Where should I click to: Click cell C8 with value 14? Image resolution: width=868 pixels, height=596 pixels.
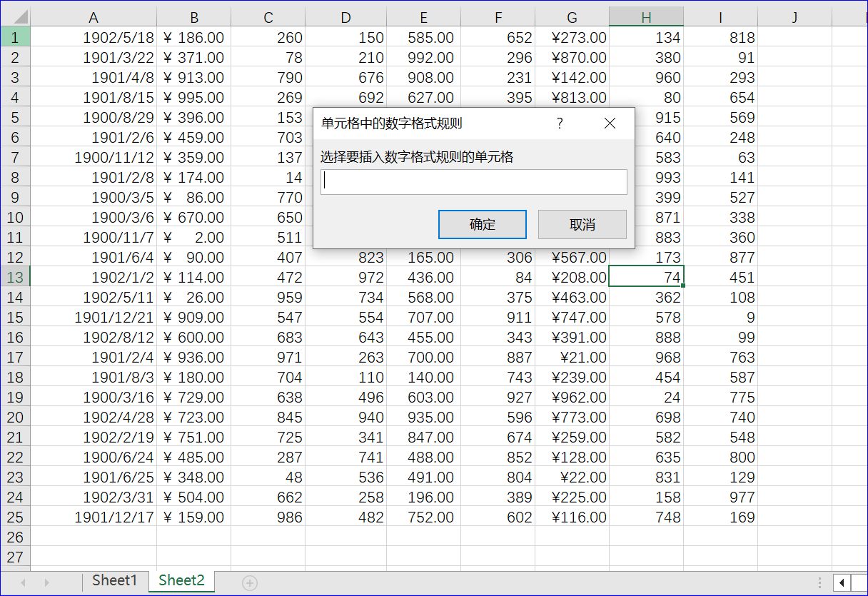(x=268, y=177)
